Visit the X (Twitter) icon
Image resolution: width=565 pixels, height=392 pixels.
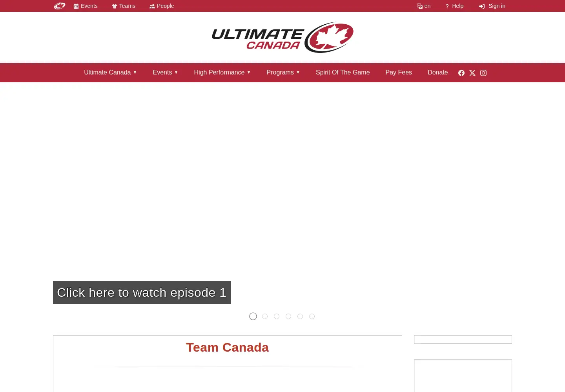(x=472, y=73)
